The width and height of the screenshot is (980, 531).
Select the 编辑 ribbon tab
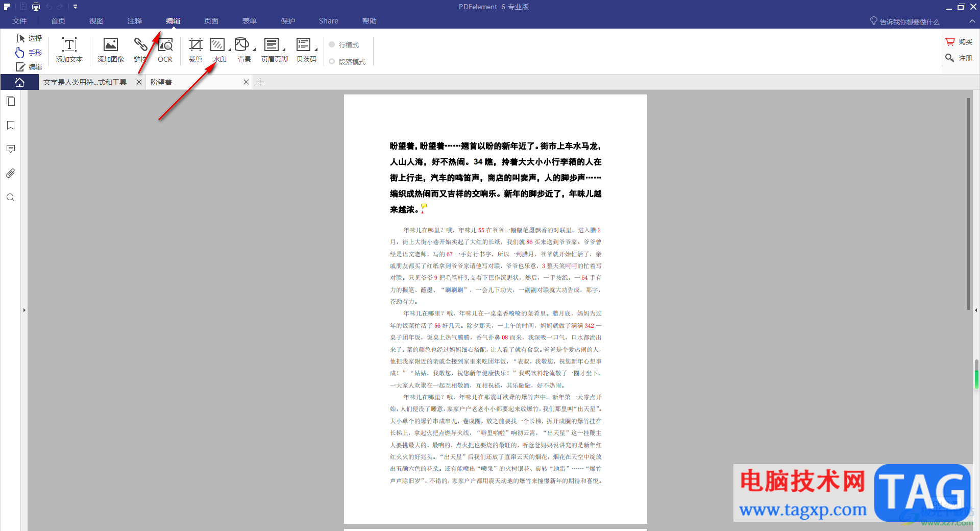pos(173,21)
